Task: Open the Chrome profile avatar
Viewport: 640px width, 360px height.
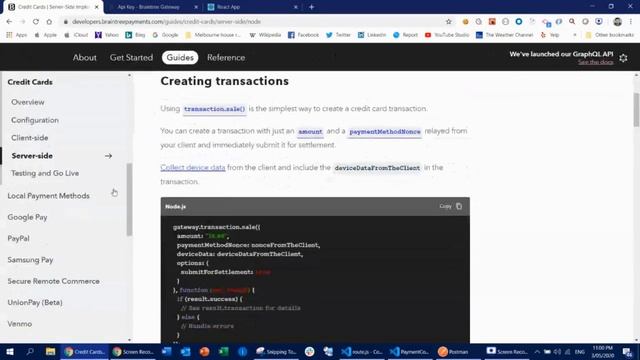Action: (618, 22)
